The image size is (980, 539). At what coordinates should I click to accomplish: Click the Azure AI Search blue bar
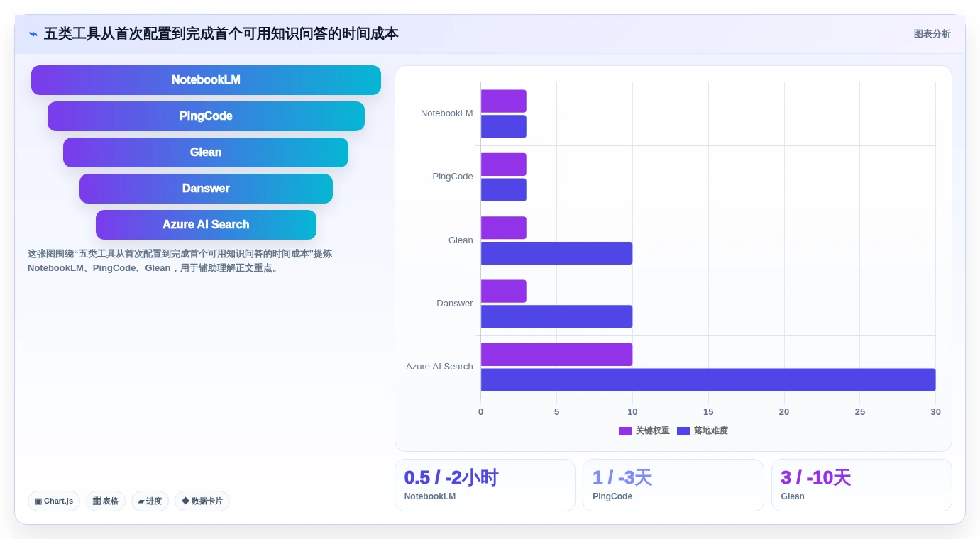pyautogui.click(x=708, y=379)
